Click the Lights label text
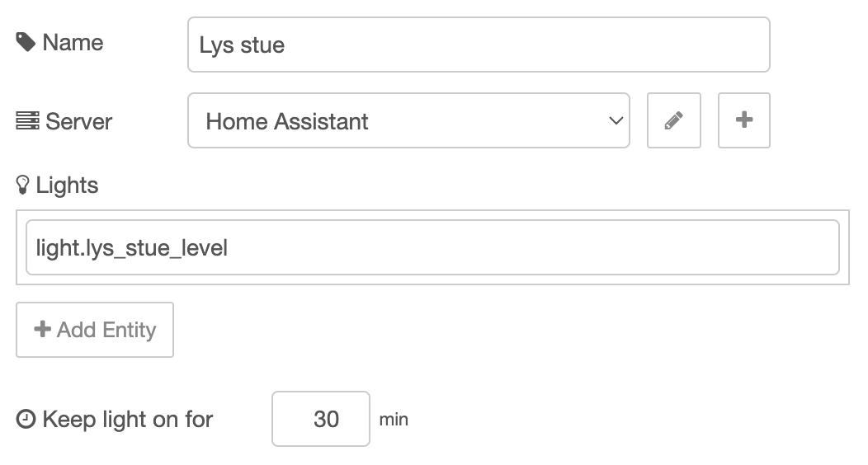Screen dimensions: 868x465 click(x=67, y=185)
